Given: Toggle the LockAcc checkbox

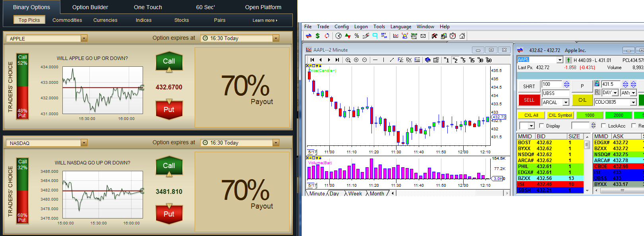Looking at the screenshot, I should (603, 126).
